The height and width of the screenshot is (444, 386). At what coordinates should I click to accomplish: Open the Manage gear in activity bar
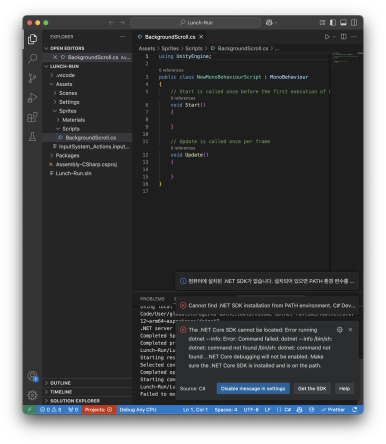(32, 395)
